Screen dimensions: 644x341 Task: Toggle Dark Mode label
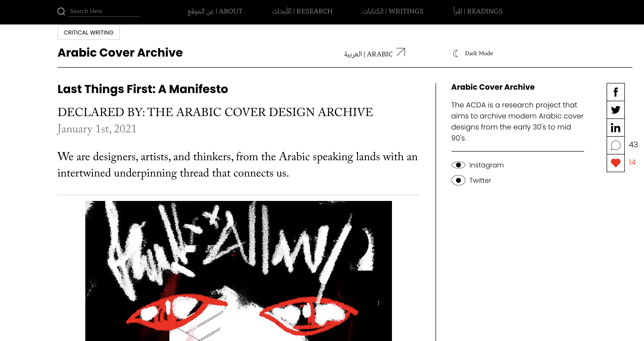point(479,53)
